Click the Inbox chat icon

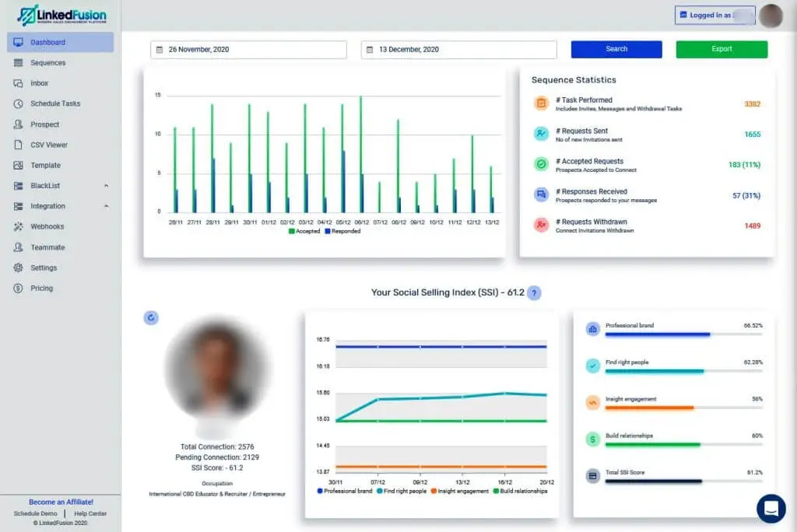click(x=19, y=82)
